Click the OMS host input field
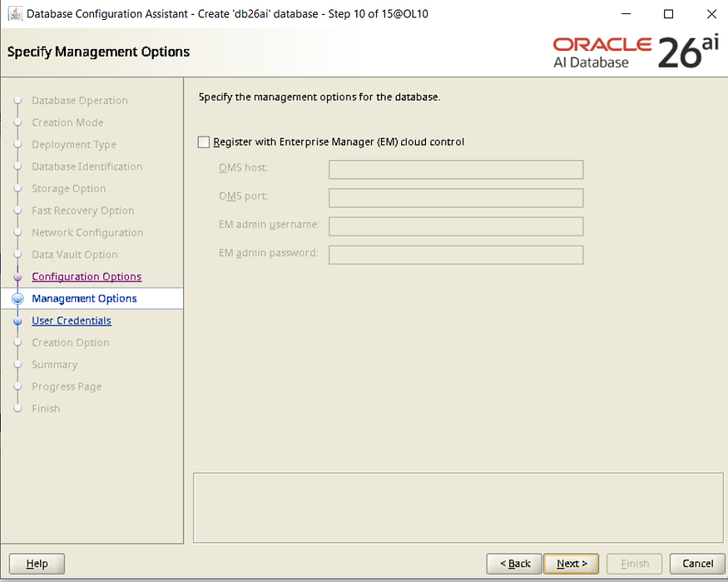The image size is (728, 582). (x=456, y=170)
